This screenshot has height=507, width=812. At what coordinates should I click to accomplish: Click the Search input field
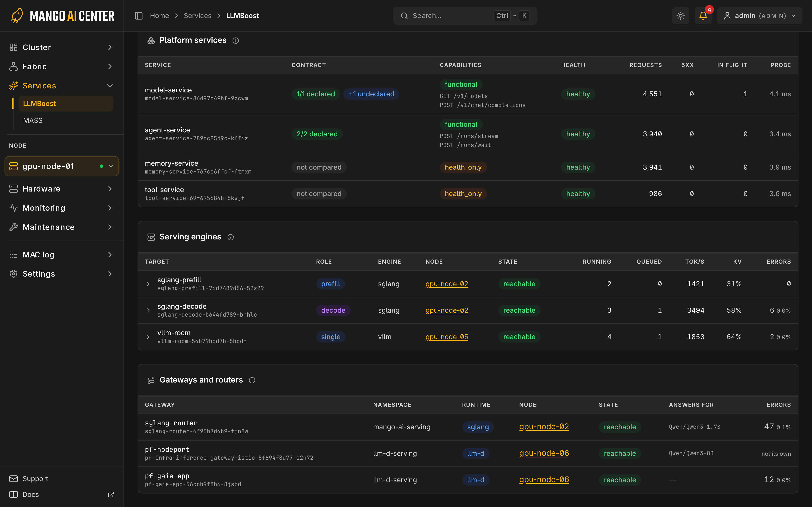[465, 16]
